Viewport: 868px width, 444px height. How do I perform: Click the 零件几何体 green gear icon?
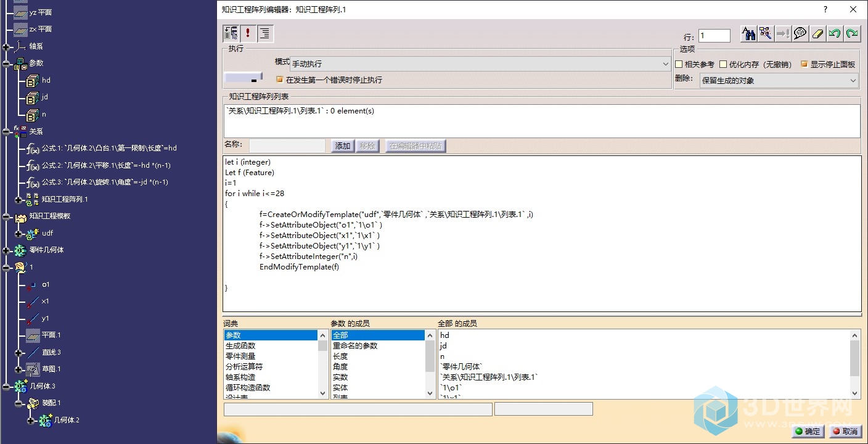(x=20, y=250)
